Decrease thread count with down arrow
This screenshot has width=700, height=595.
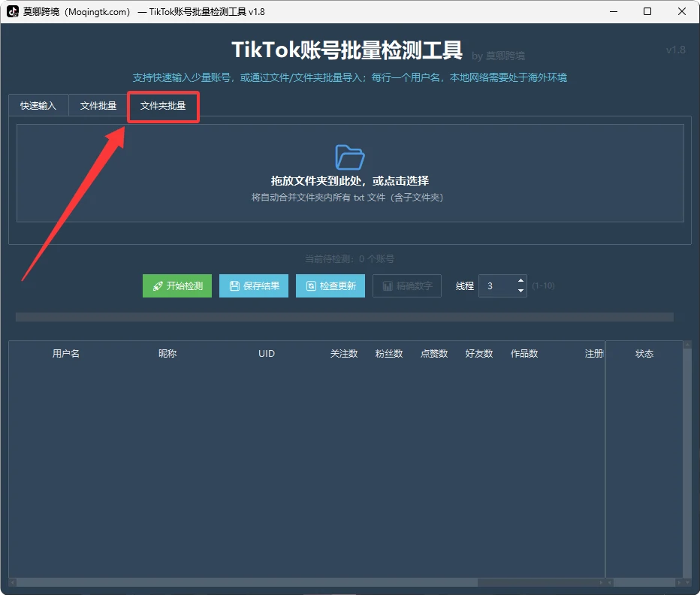pos(520,291)
